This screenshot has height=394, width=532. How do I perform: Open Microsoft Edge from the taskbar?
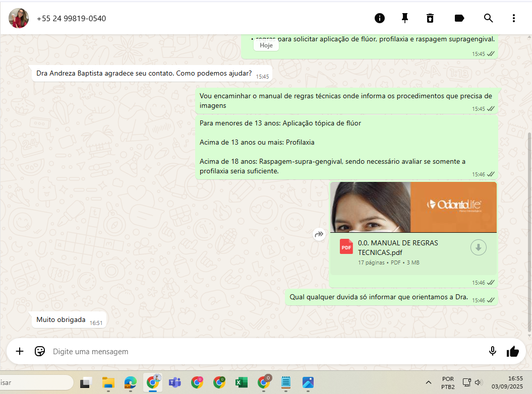(130, 383)
